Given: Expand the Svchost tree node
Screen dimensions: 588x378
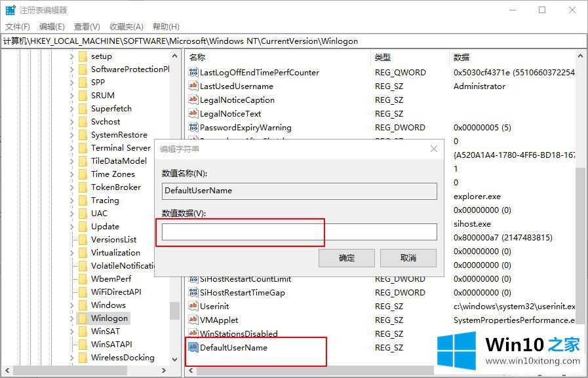Looking at the screenshot, I should tap(71, 121).
